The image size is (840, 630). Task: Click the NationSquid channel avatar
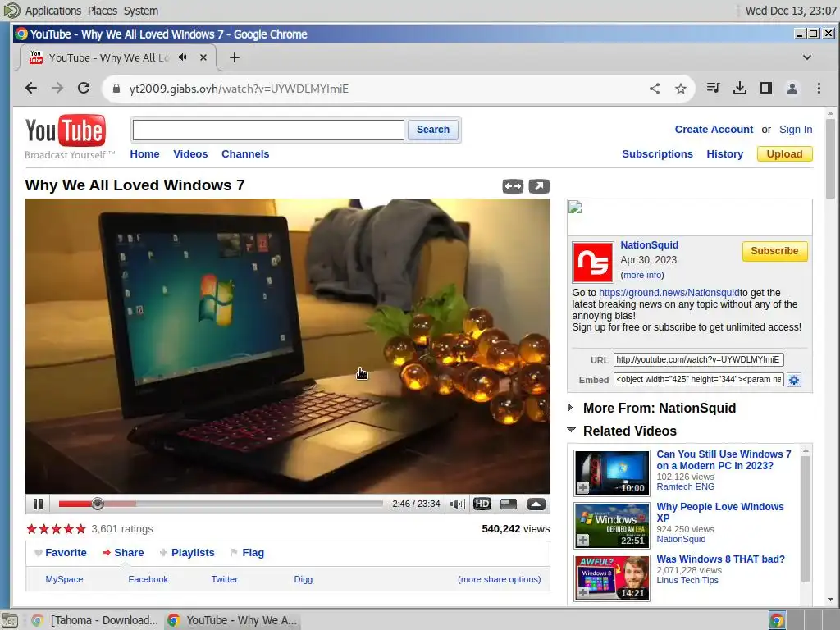(x=592, y=262)
